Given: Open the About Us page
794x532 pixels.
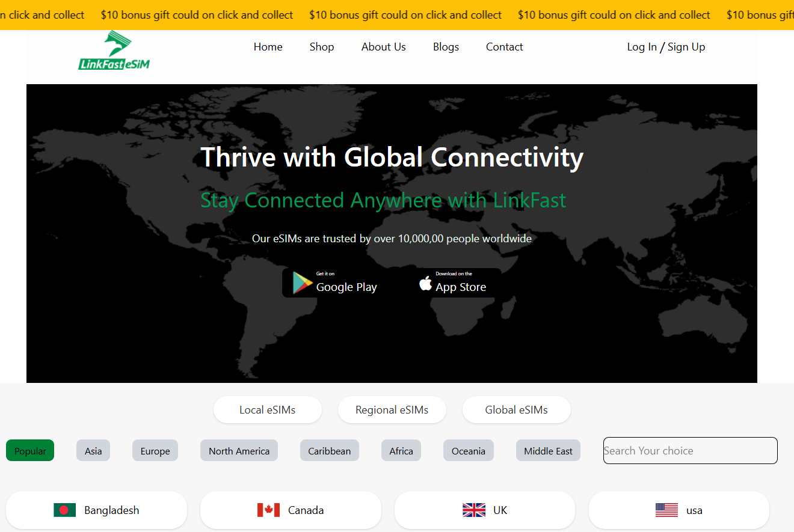Looking at the screenshot, I should tap(383, 47).
